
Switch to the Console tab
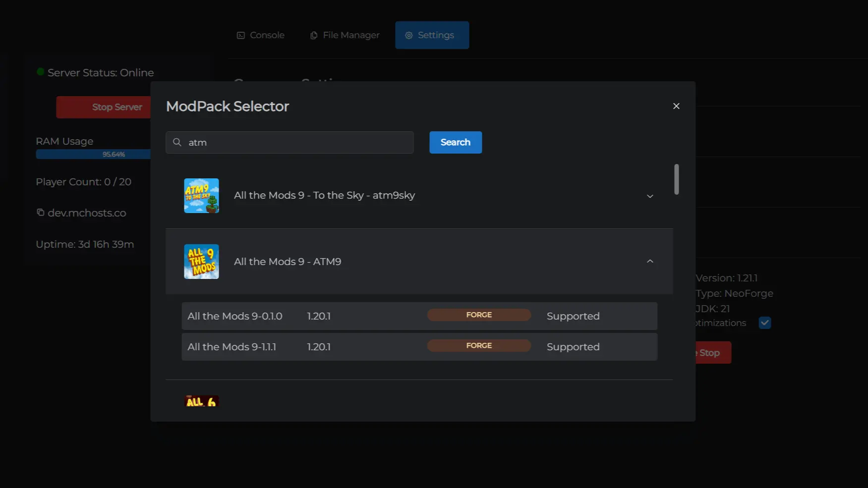(260, 35)
